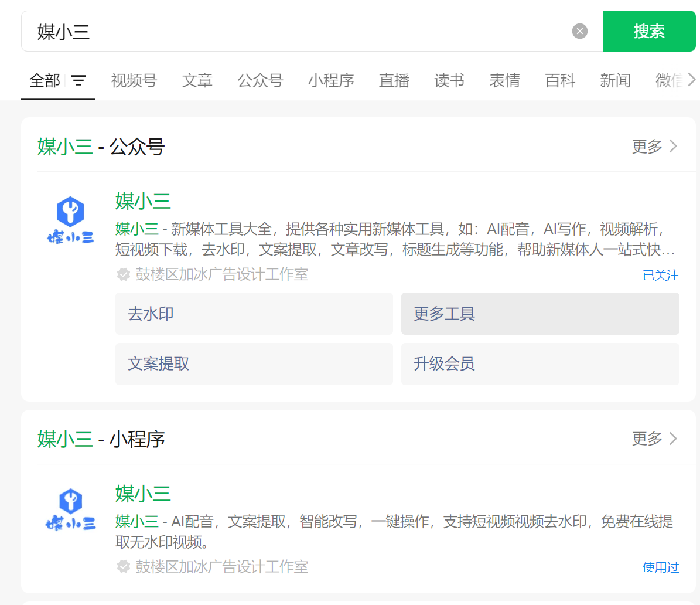Expand more tabs with right chevron arrow

[691, 80]
